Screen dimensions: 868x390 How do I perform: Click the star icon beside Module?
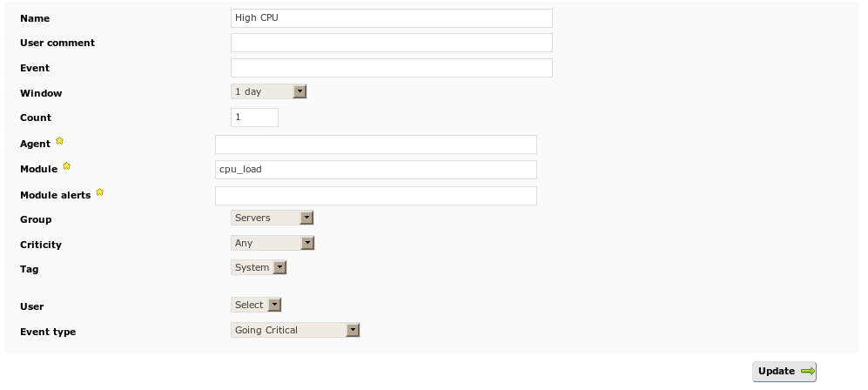tap(67, 166)
